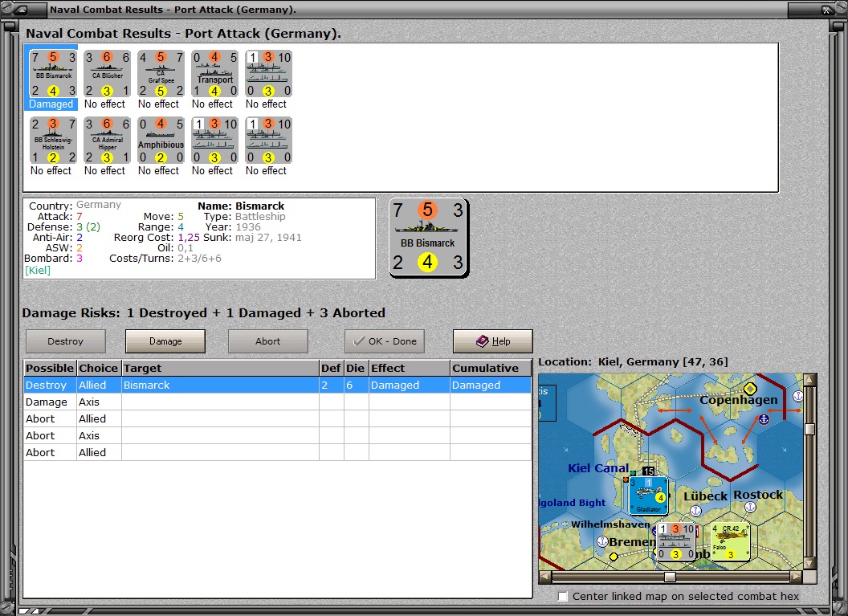Click the Abort button
This screenshot has width=848, height=616.
click(267, 341)
